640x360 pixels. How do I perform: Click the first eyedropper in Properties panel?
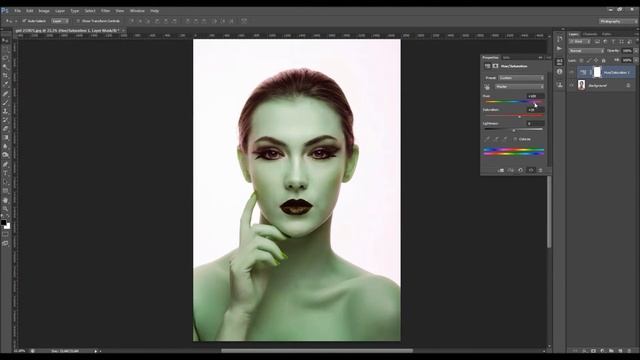[487, 139]
